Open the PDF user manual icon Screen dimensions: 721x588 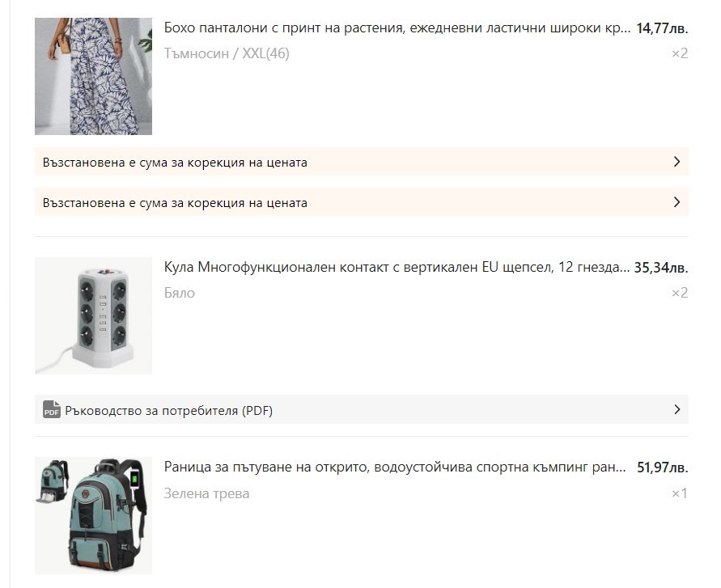[x=52, y=409]
